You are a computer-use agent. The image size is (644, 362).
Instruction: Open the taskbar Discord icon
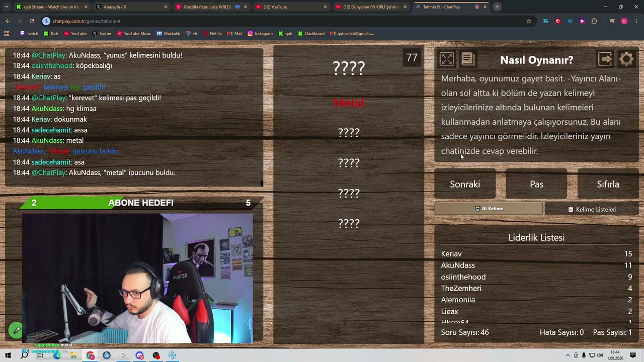[139, 355]
